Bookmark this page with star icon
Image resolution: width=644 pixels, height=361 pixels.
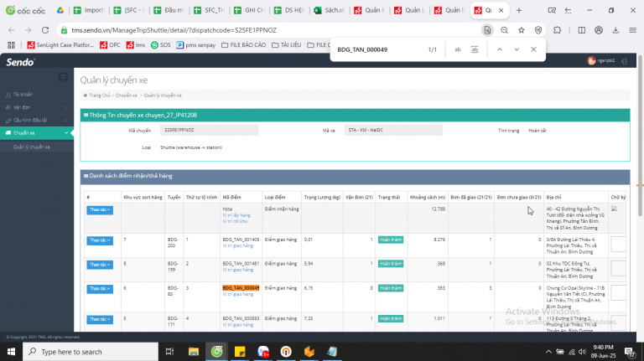522,30
